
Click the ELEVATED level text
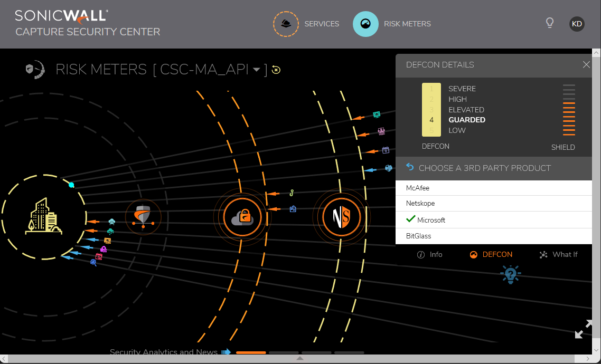(466, 110)
